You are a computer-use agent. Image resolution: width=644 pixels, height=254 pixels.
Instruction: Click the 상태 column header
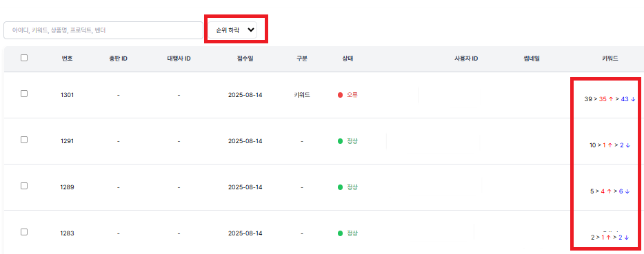point(348,59)
